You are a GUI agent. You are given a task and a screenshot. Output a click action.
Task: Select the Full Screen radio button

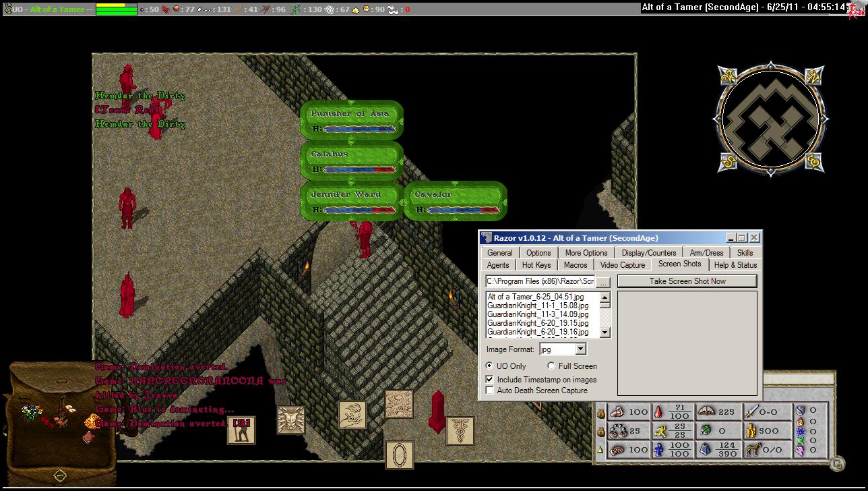(551, 366)
